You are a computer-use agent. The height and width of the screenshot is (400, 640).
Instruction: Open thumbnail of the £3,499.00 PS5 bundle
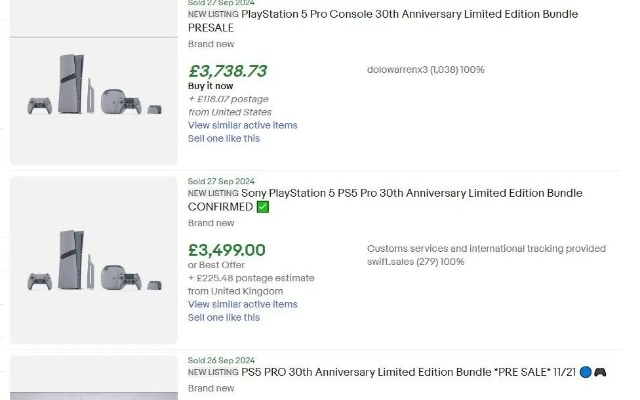[x=94, y=262]
